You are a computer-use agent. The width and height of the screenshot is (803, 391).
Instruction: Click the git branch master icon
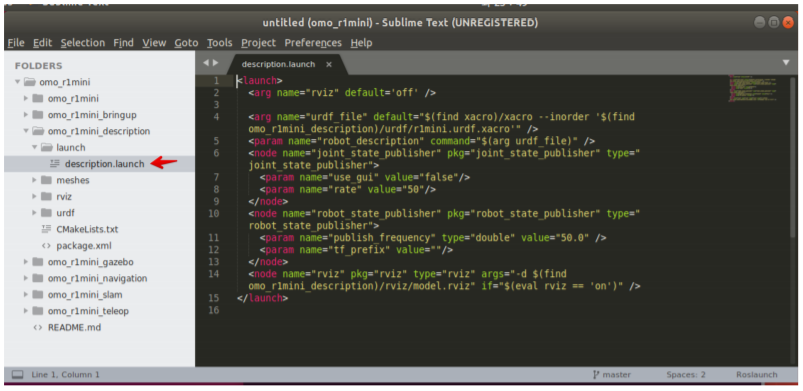595,375
